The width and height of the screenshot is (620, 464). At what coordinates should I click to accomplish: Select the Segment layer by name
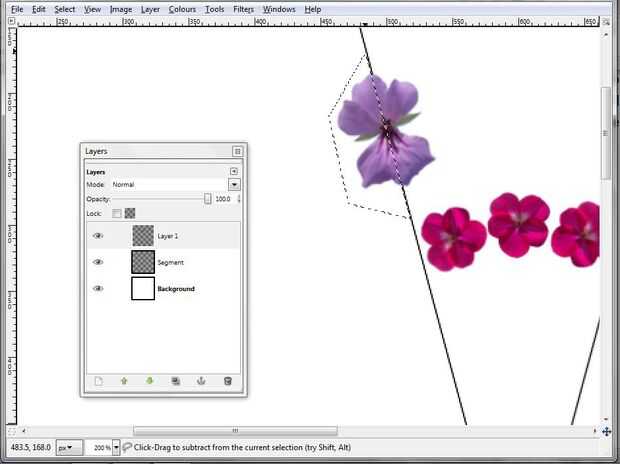[170, 262]
